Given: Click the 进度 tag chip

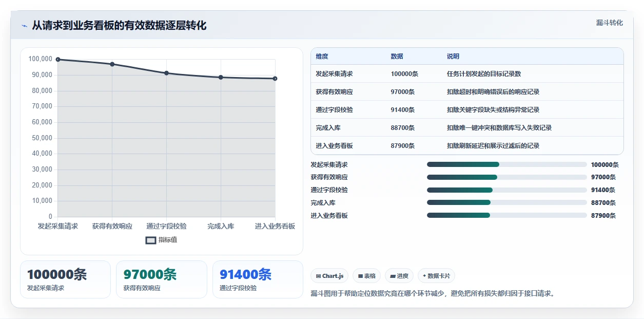Looking at the screenshot, I should click(x=399, y=276).
